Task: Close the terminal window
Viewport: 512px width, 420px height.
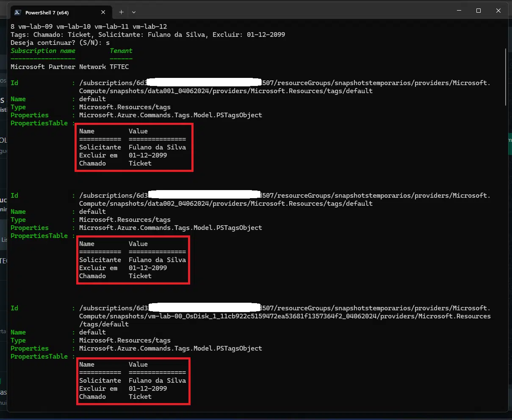Action: (x=498, y=11)
